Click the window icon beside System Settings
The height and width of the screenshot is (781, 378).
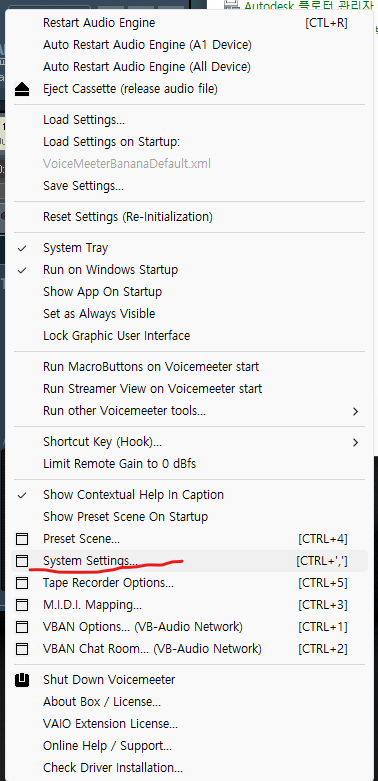coord(22,561)
